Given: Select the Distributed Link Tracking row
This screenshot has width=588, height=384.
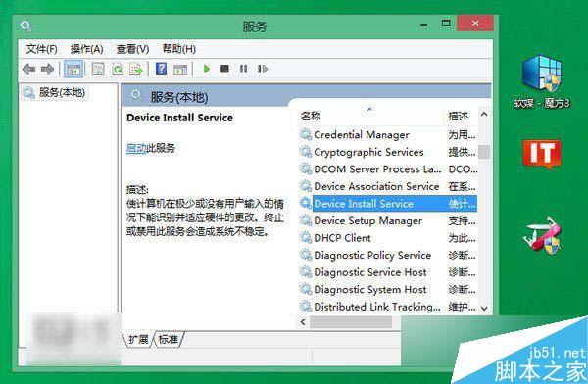Looking at the screenshot, I should point(388,307).
